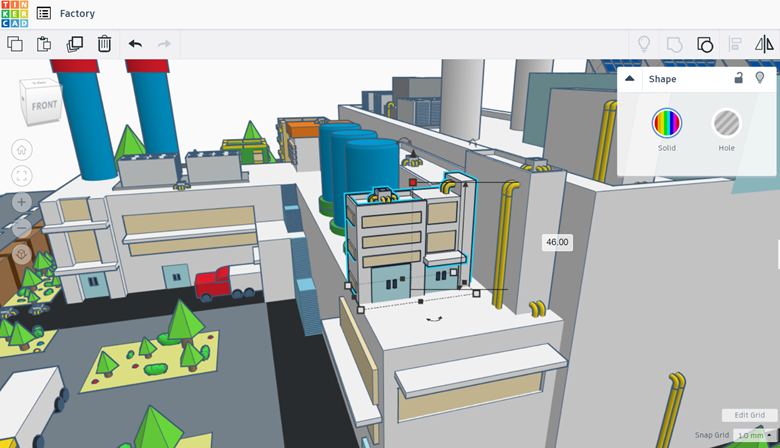Click the black cone lift handle above building
Viewport: 780px width, 448px height.
[413, 152]
